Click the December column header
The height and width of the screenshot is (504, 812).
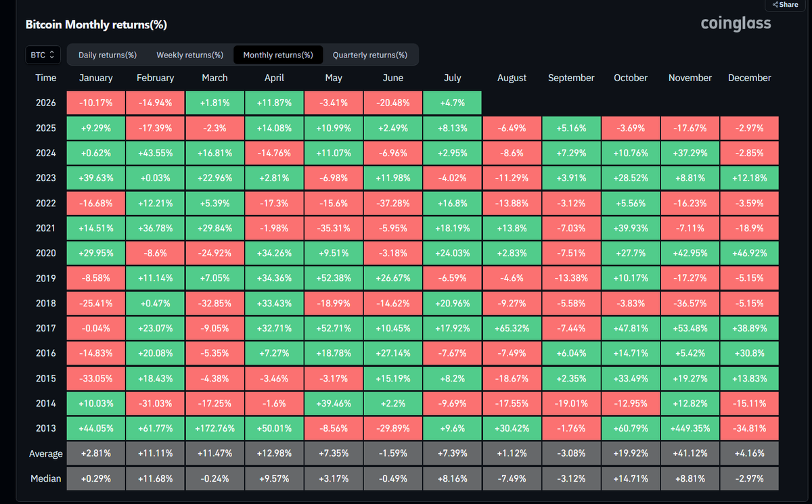[x=750, y=78]
